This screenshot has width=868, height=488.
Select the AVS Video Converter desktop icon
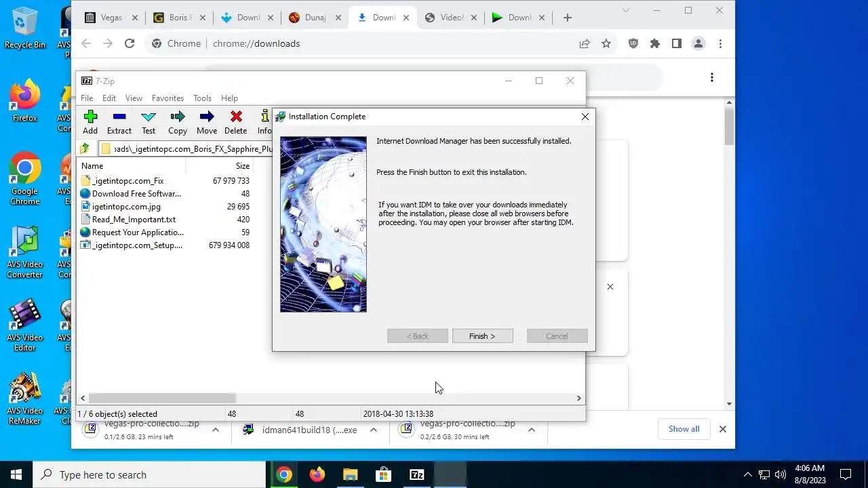(x=25, y=252)
